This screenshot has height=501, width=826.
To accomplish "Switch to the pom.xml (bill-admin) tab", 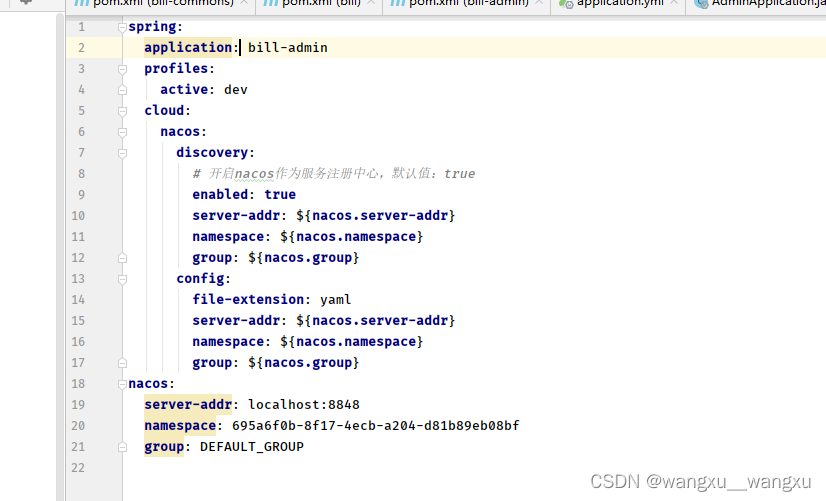I will 466,4.
